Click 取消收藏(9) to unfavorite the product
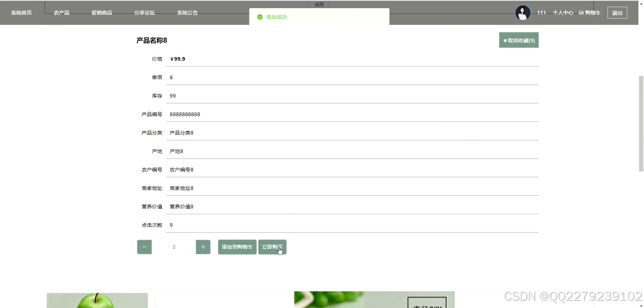644x308 pixels. tap(519, 40)
